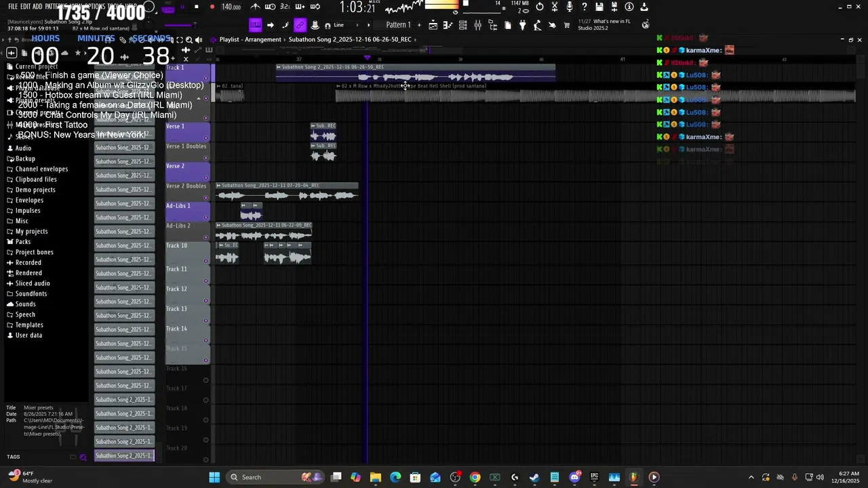Screen dimensions: 868x488
Task: Click the shopping cart icon
Action: 567,25
